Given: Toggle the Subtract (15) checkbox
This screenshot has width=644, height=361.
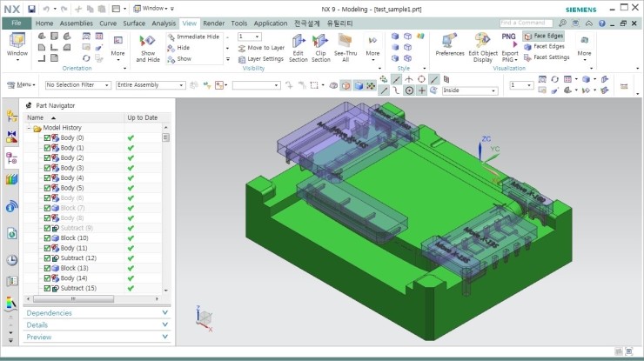Looking at the screenshot, I should pyautogui.click(x=47, y=288).
